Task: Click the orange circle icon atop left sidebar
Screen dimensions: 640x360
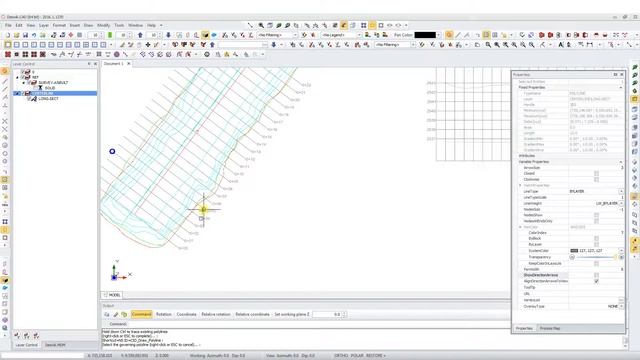Action: pos(5,71)
